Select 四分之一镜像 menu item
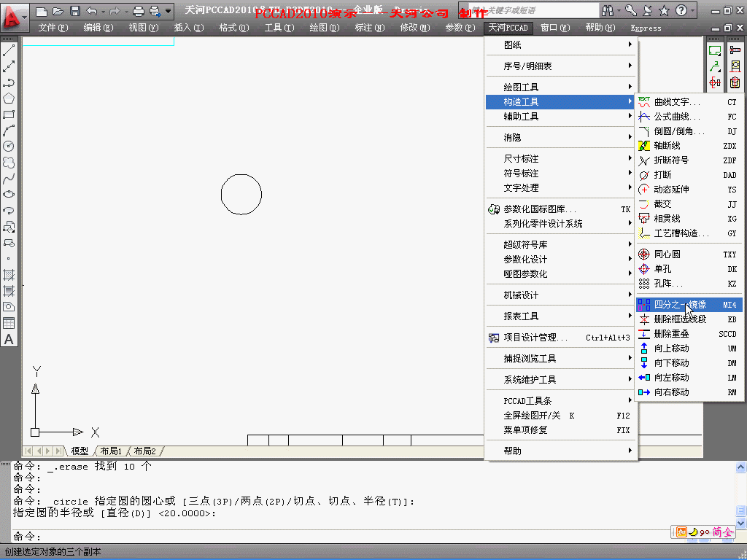 click(690, 305)
